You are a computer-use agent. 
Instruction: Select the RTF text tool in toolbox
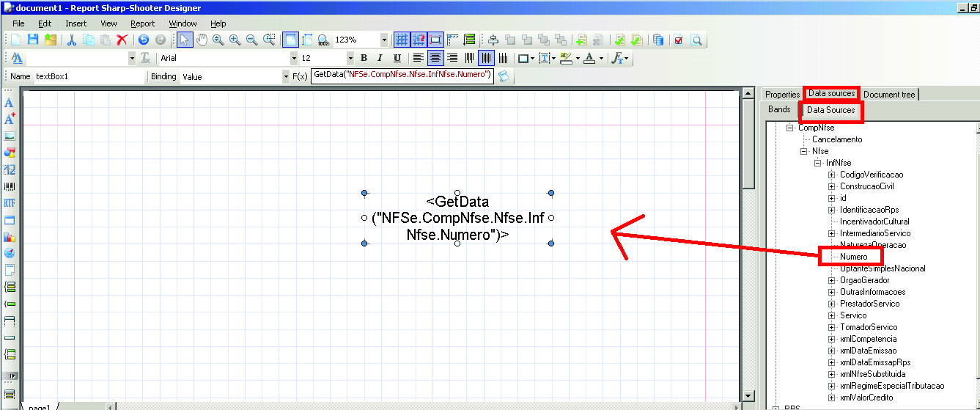10,203
